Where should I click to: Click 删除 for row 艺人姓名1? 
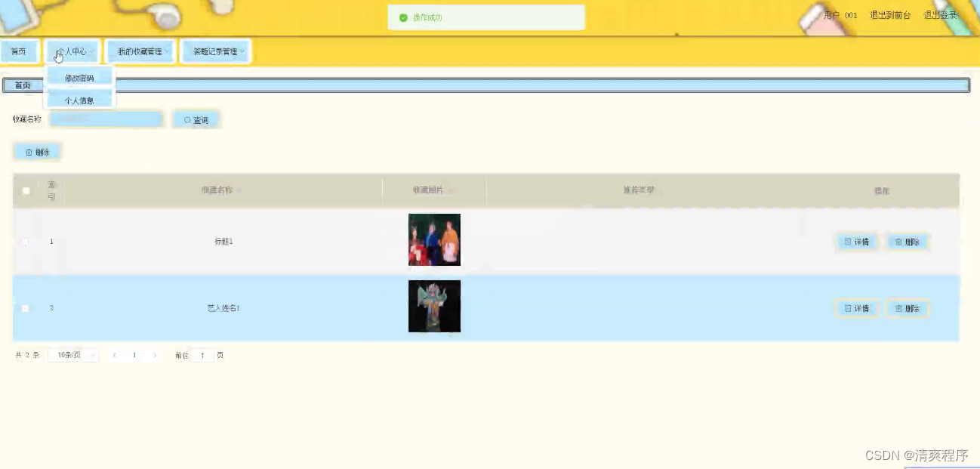coord(907,308)
